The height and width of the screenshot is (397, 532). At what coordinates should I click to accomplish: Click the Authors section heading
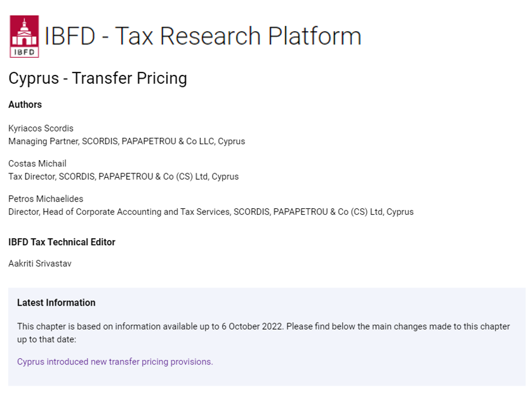point(25,105)
